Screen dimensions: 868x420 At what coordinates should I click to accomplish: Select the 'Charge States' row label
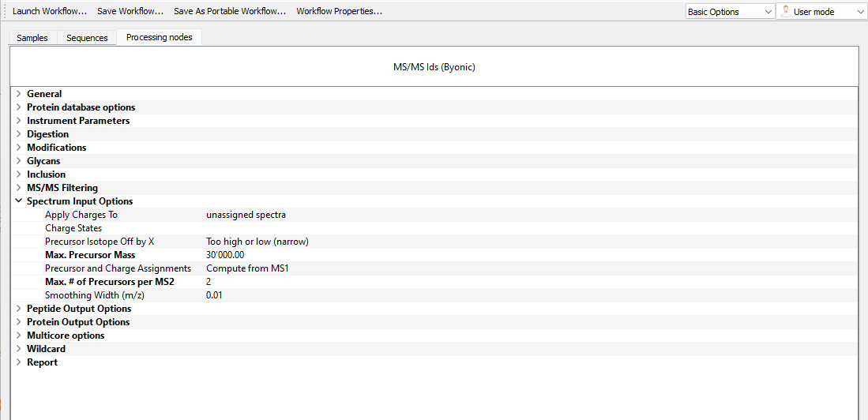73,228
